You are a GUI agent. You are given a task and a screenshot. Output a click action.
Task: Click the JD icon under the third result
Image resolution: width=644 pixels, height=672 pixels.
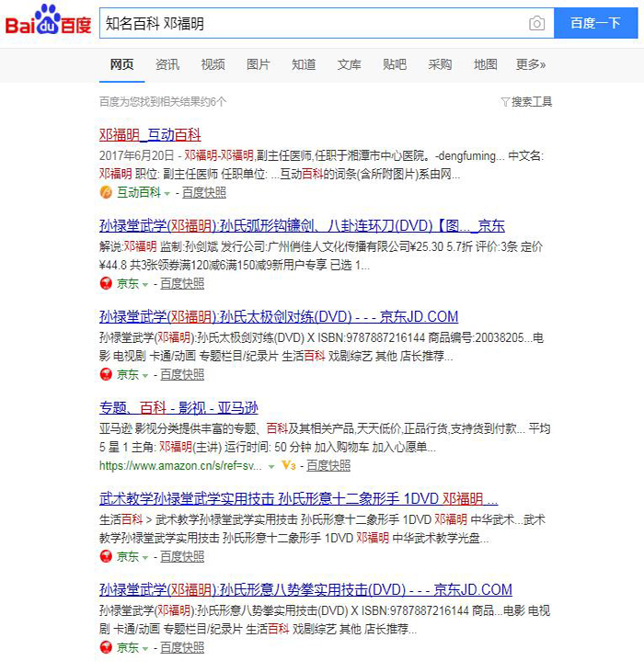(106, 375)
